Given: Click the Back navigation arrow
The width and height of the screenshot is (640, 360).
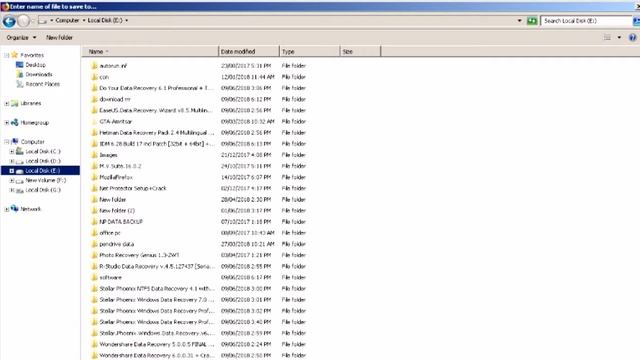Looking at the screenshot, I should [9, 21].
